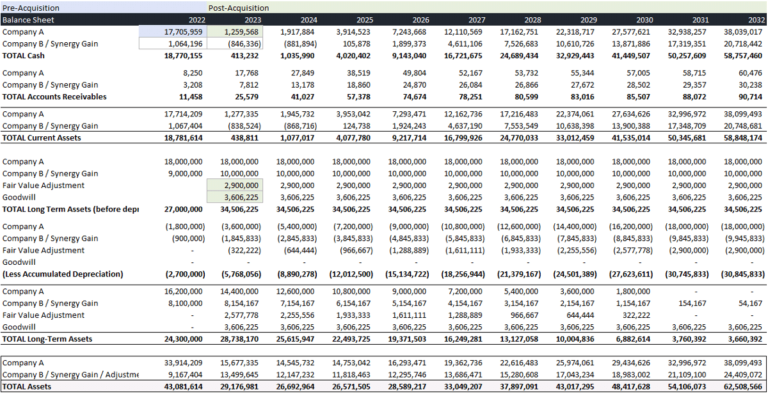Select the TOTAL Assets value 29,176,981

pyautogui.click(x=239, y=387)
